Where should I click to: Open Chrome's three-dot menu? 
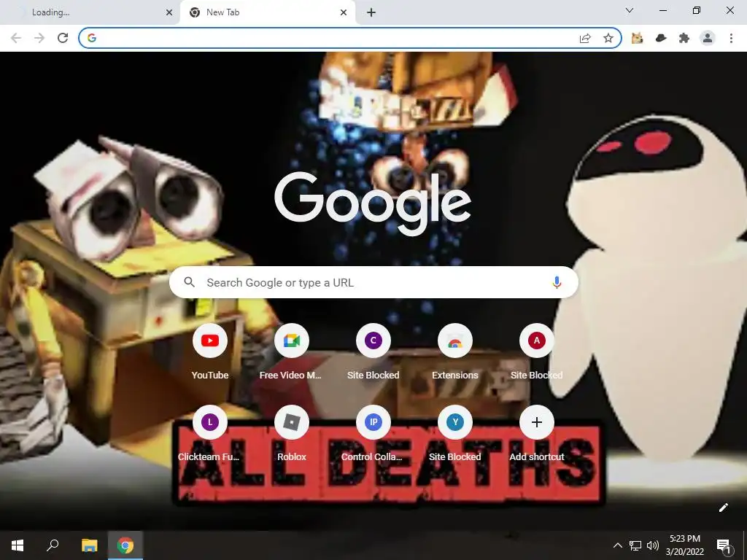(x=731, y=38)
